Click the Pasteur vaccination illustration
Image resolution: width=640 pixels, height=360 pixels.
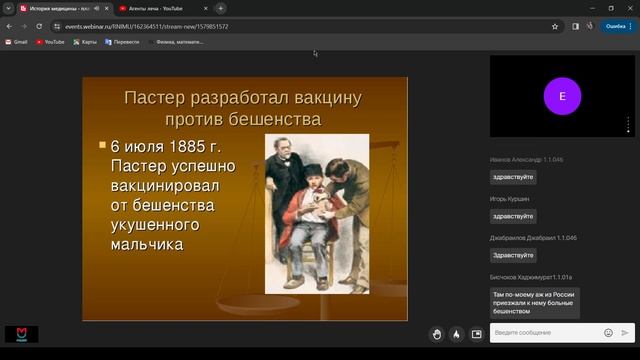(x=317, y=214)
